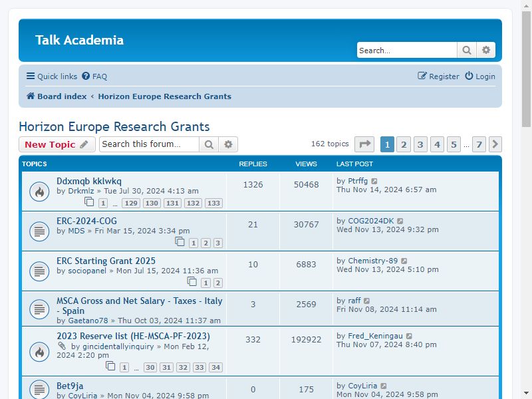Click topic icon for ERC-2024-COG
Screen dimensions: 532x399
pos(39,231)
